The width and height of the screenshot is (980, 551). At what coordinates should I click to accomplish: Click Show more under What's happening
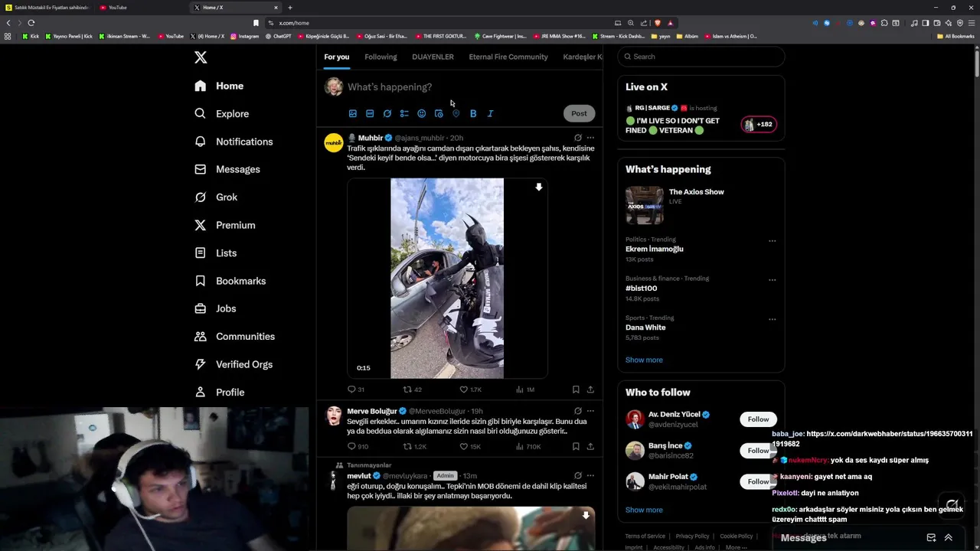click(x=644, y=360)
